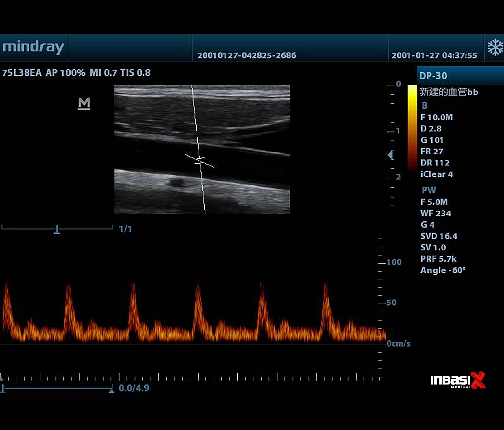Click the DP-30 model tab header

click(460, 75)
